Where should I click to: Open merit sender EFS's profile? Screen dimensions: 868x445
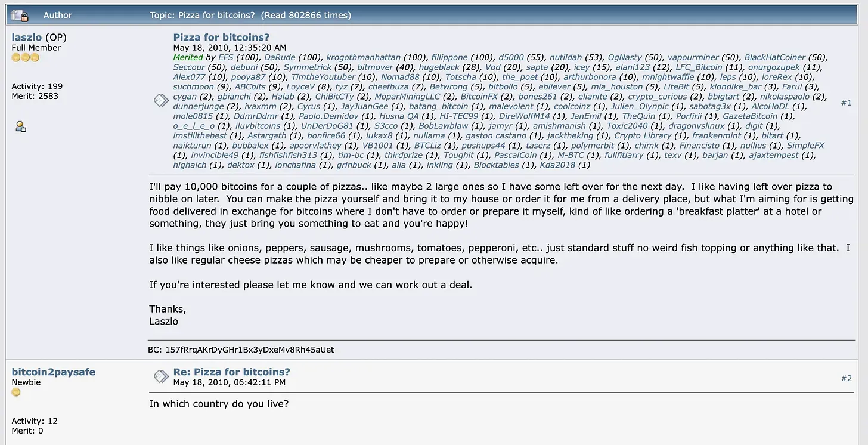[226, 58]
